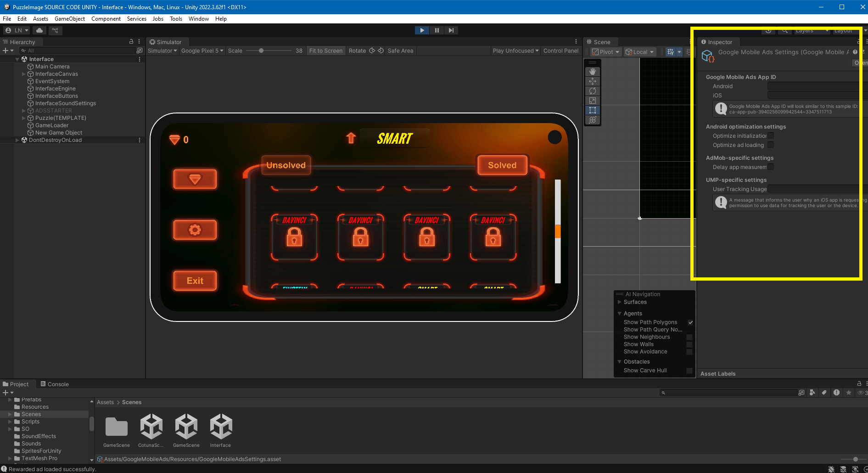Click the Solved tab button in game
868x473 pixels.
click(502, 165)
